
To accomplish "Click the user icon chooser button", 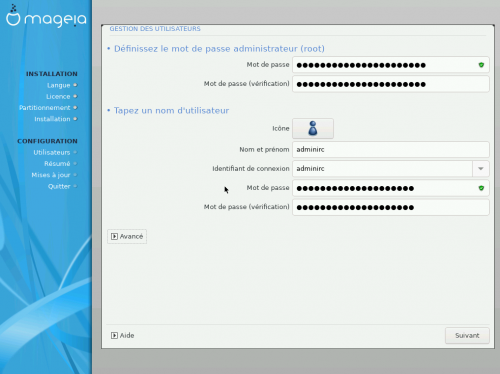I will click(313, 128).
